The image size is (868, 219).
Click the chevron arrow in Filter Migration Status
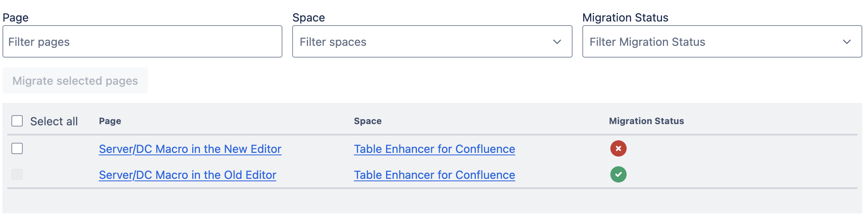[x=847, y=42]
